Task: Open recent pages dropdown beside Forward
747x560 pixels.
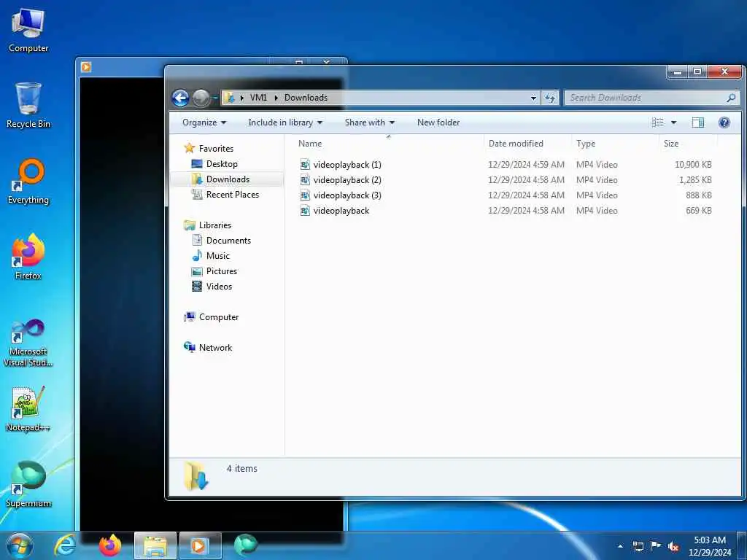Action: click(x=215, y=98)
